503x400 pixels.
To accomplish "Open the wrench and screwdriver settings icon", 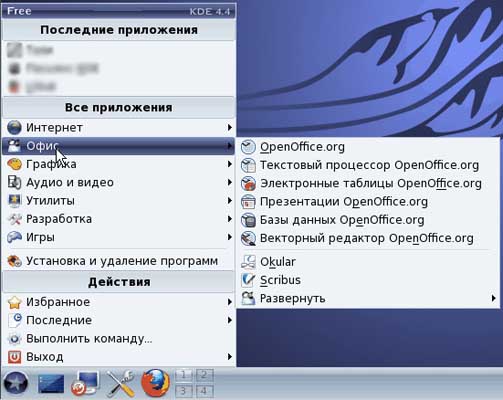I will (120, 383).
